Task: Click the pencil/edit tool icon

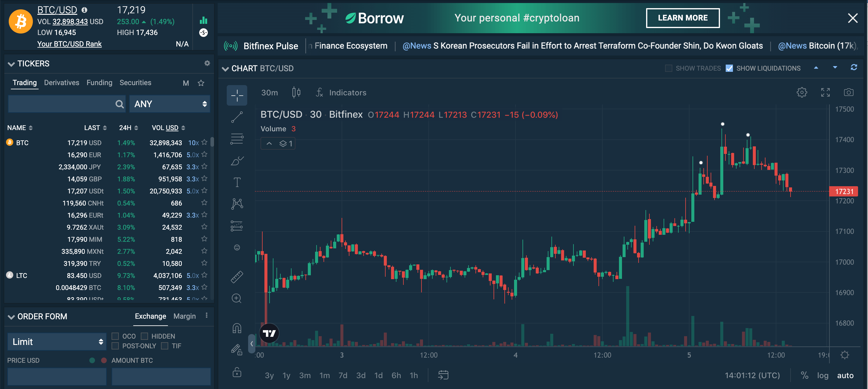Action: [236, 349]
